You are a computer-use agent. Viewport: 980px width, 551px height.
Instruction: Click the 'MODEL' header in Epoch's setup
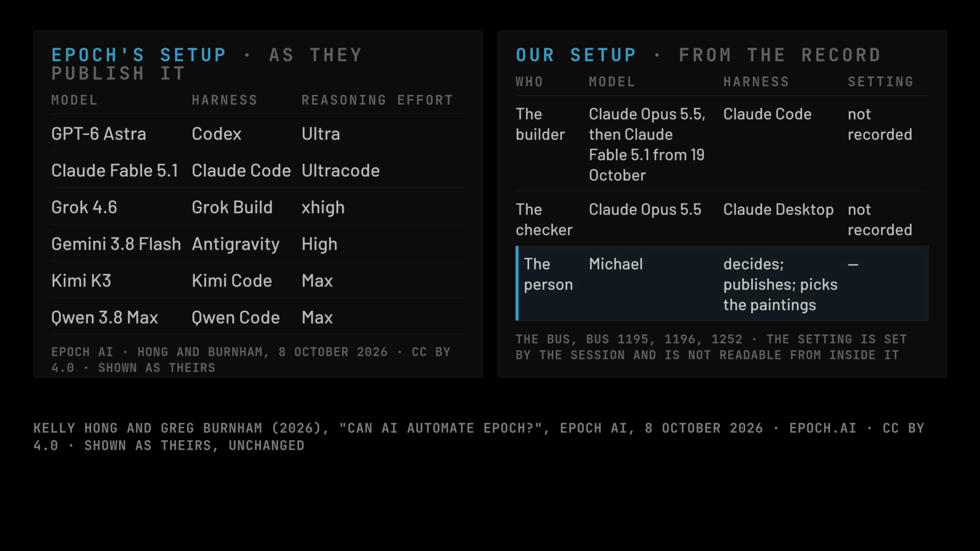[74, 100]
